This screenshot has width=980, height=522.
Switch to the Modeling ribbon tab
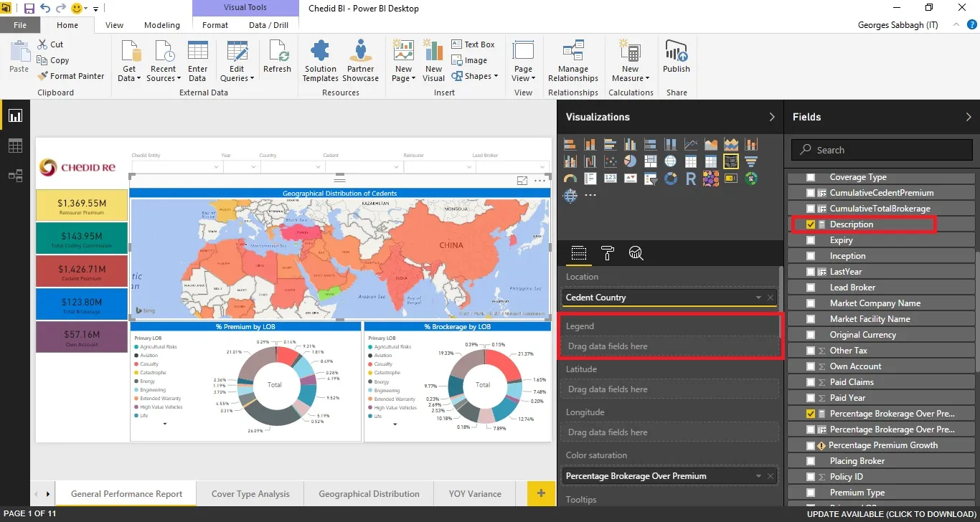(162, 25)
